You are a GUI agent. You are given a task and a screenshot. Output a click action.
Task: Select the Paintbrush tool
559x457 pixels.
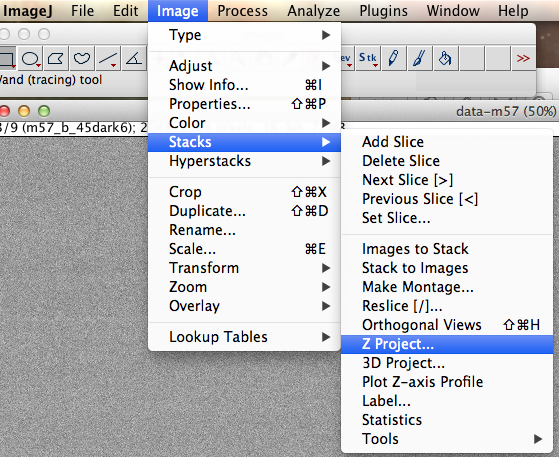pos(420,58)
